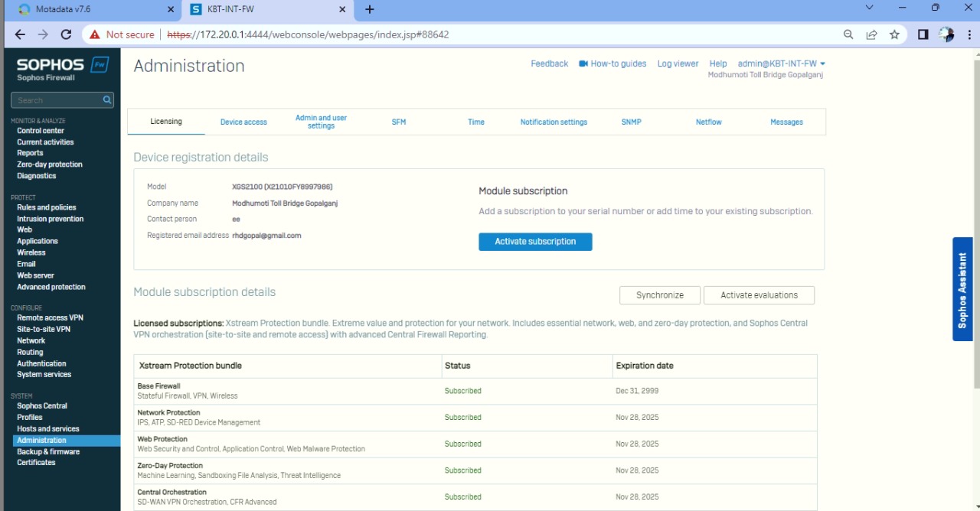The image size is (980, 511).
Task: Click the Activate subscription button
Action: tap(535, 242)
